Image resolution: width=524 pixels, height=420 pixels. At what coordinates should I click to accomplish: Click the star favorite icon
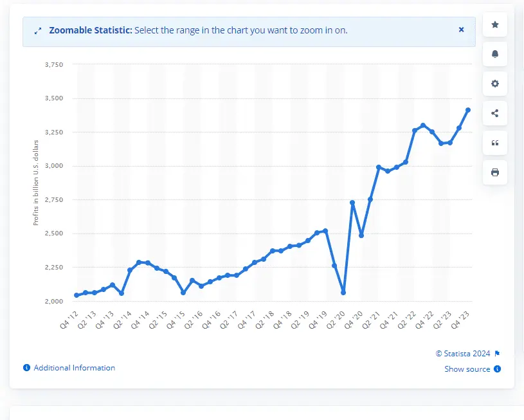point(494,24)
